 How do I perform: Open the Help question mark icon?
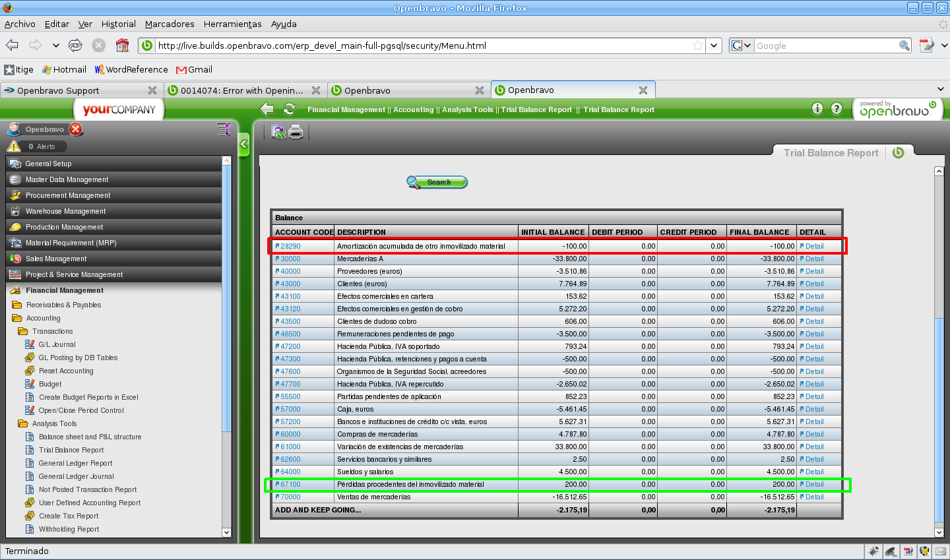click(837, 109)
